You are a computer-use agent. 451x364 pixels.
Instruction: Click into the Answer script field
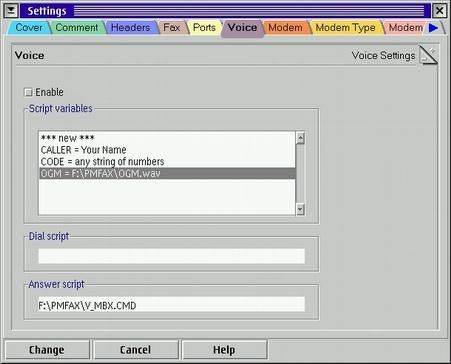[x=171, y=304]
